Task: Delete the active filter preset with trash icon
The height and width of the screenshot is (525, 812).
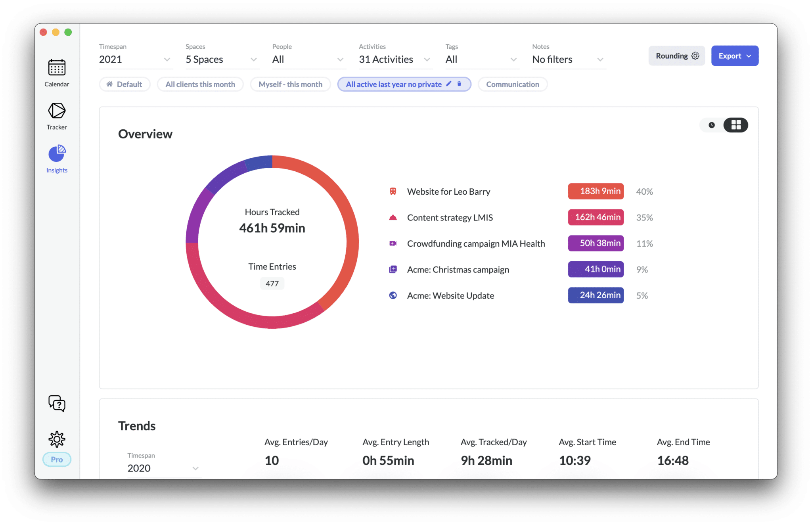Action: (x=459, y=84)
